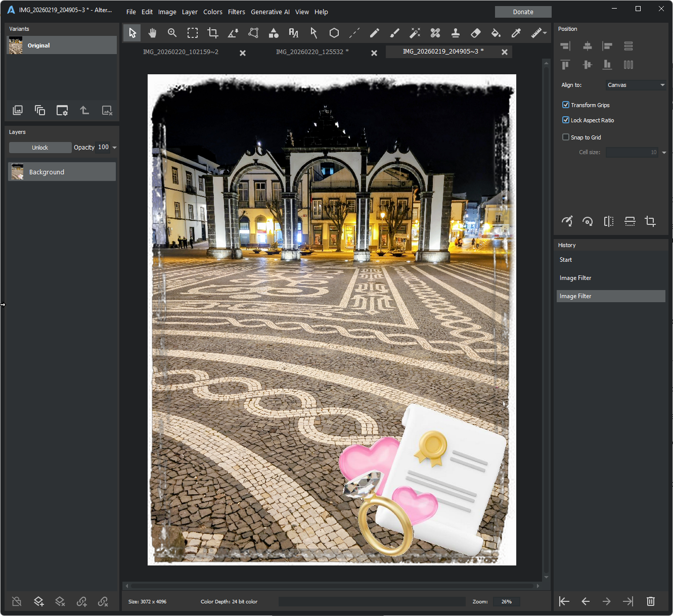Select the Zoom magnifier tool
The height and width of the screenshot is (616, 673).
point(172,33)
